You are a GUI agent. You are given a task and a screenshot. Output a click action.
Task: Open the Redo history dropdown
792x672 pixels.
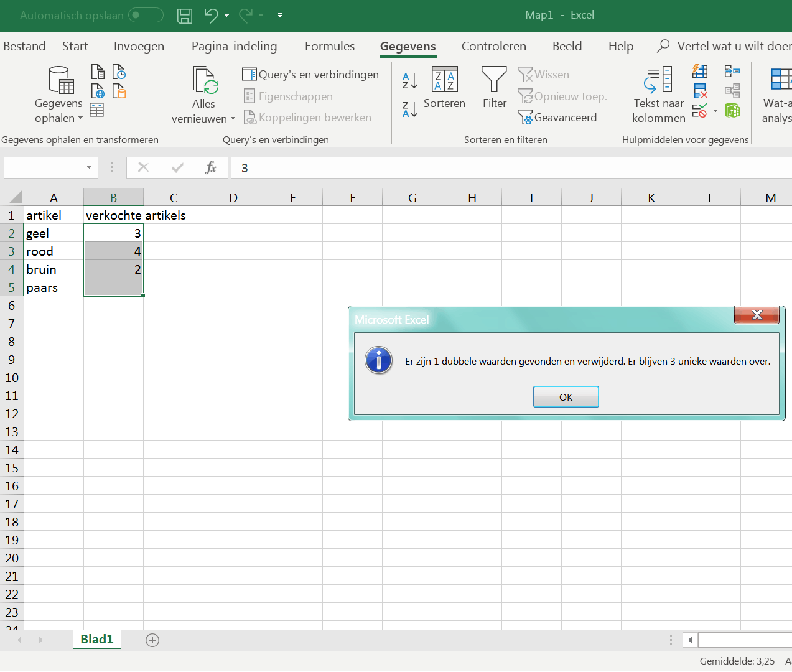coord(261,15)
